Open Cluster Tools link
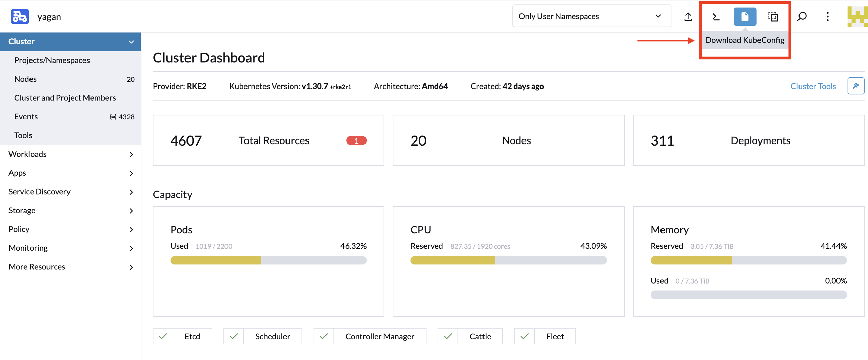 [x=813, y=86]
